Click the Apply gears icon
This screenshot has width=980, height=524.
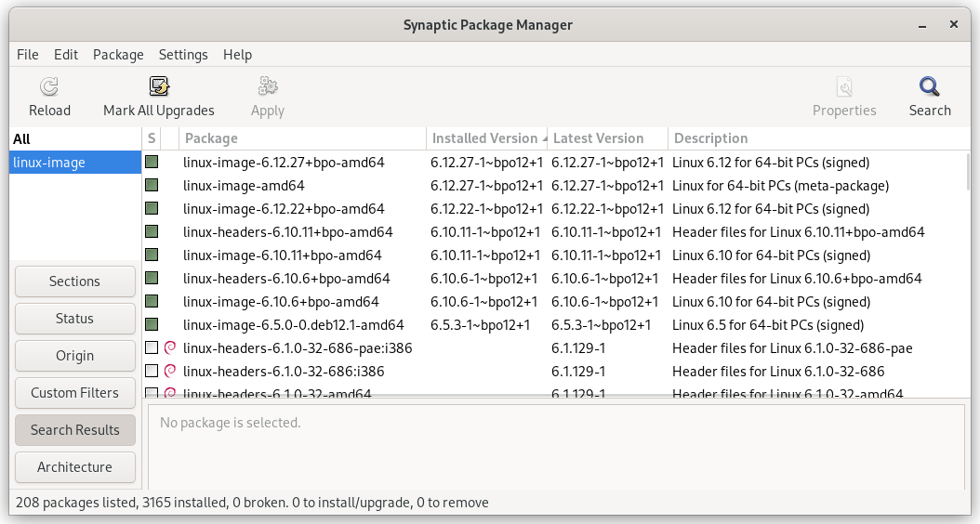(268, 86)
